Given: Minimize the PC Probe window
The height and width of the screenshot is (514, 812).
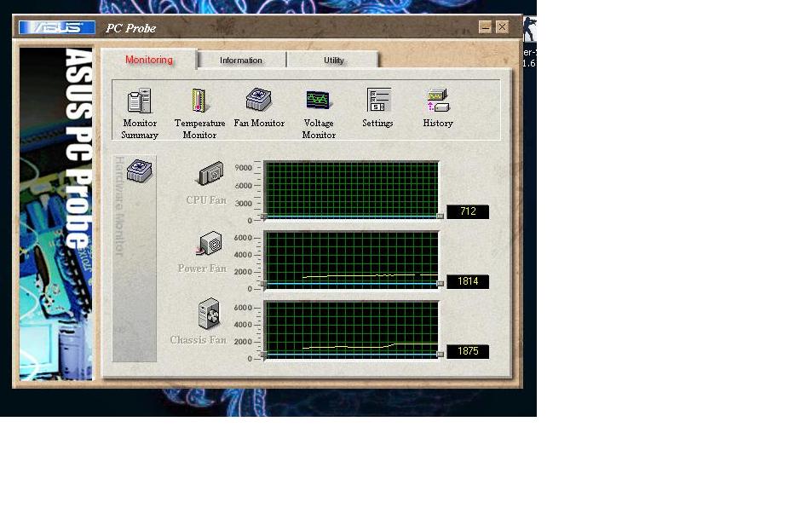Looking at the screenshot, I should point(485,27).
